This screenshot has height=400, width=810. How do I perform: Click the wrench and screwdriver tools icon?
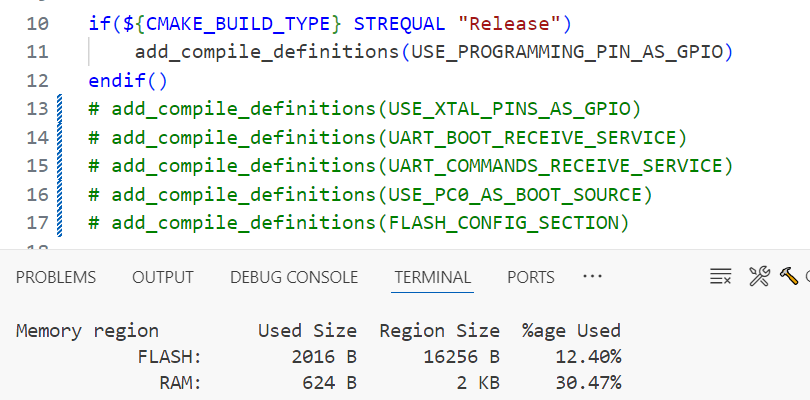point(759,277)
